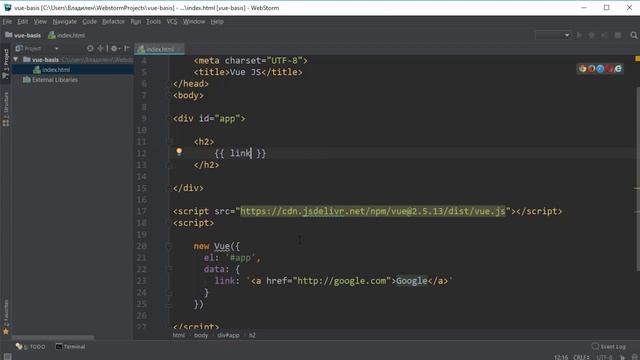Close the index.html editor tab
Viewport: 640px width, 360px height.
click(x=179, y=49)
